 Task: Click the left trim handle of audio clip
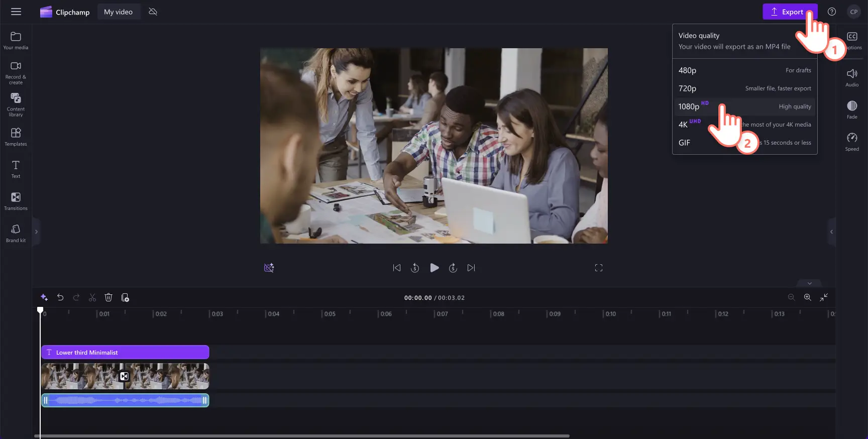point(46,400)
